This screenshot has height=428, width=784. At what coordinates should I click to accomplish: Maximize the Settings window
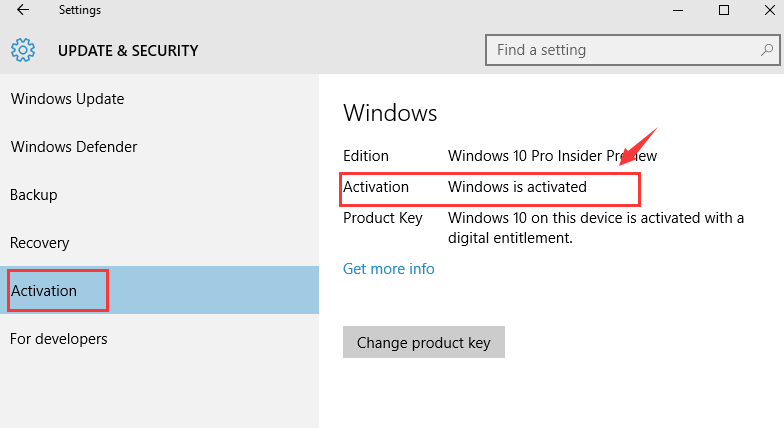(724, 11)
